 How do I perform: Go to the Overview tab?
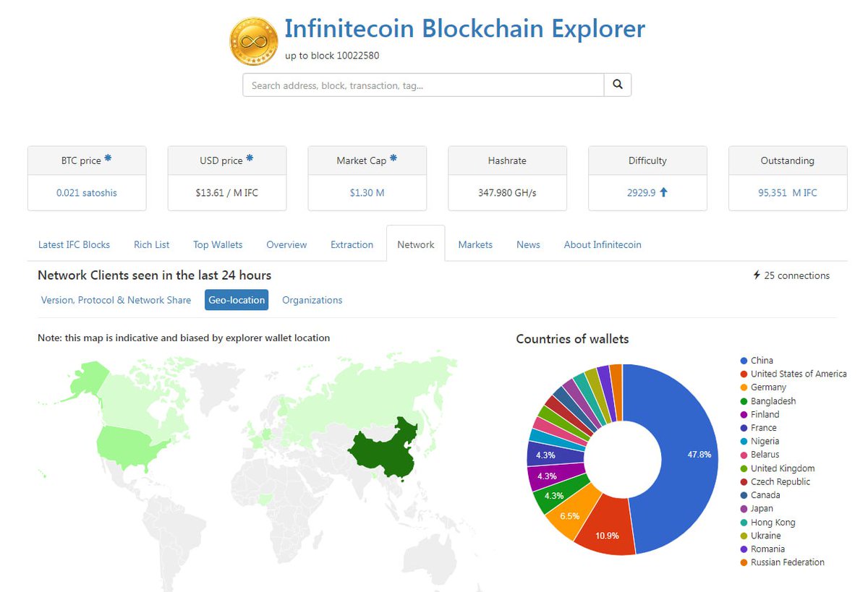click(286, 244)
